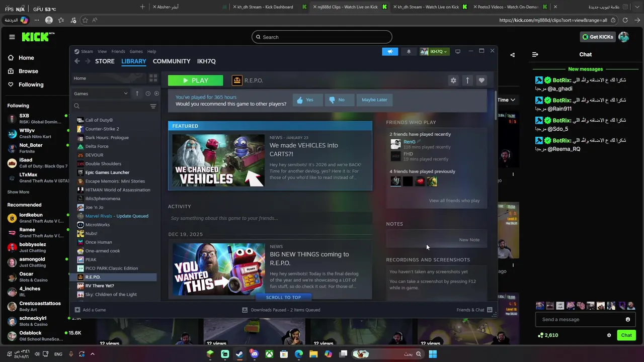Enter Steam Big Picture mode icon
The image size is (644, 362).
tap(457, 51)
